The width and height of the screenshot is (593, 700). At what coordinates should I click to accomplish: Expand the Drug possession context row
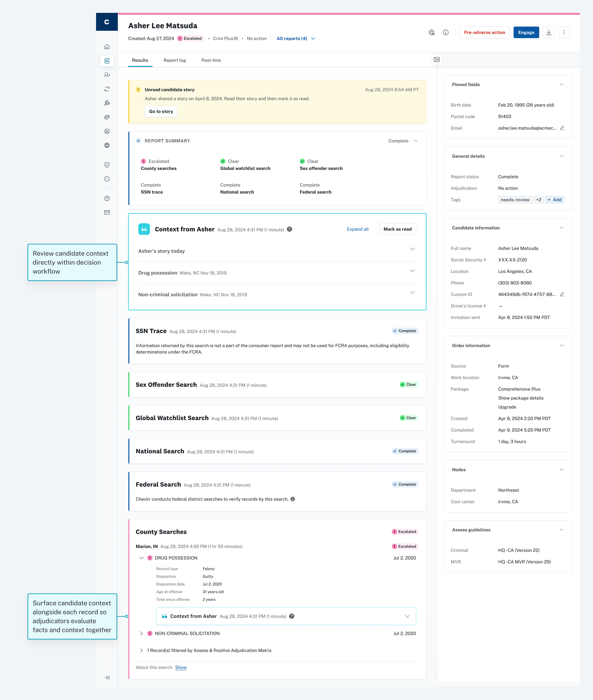click(x=412, y=271)
